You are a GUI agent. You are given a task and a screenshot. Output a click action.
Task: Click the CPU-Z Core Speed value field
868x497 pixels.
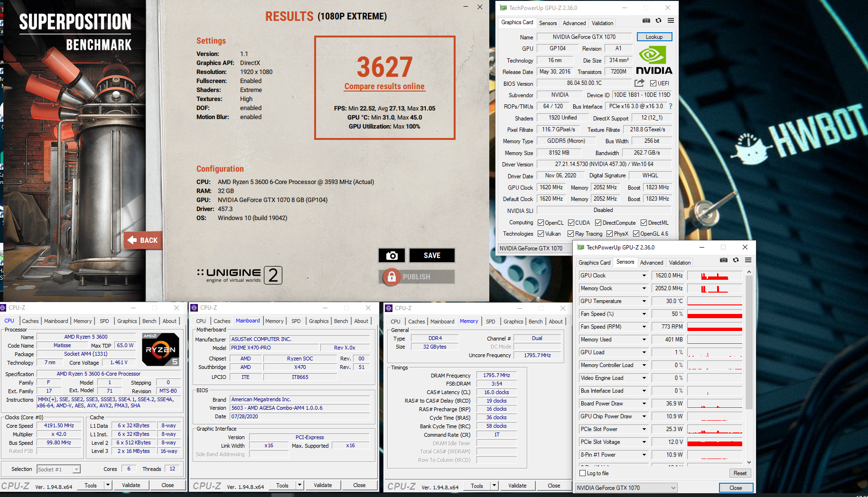(59, 426)
